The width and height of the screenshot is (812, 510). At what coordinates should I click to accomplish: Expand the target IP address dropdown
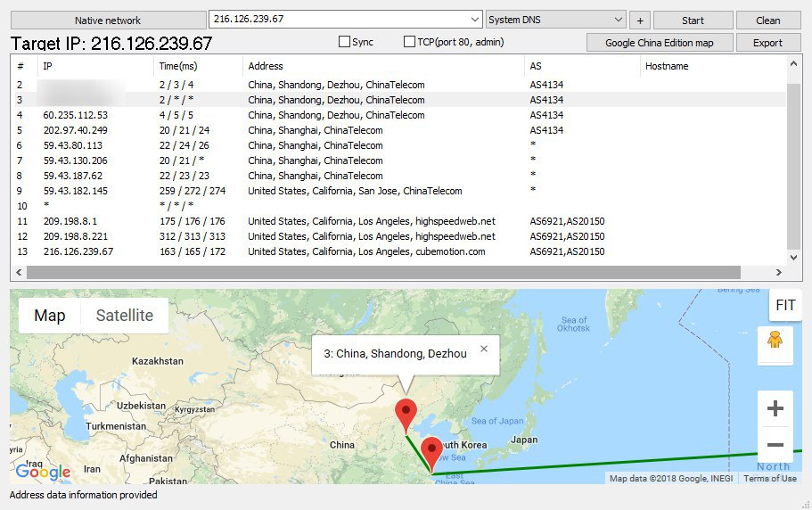pyautogui.click(x=474, y=20)
